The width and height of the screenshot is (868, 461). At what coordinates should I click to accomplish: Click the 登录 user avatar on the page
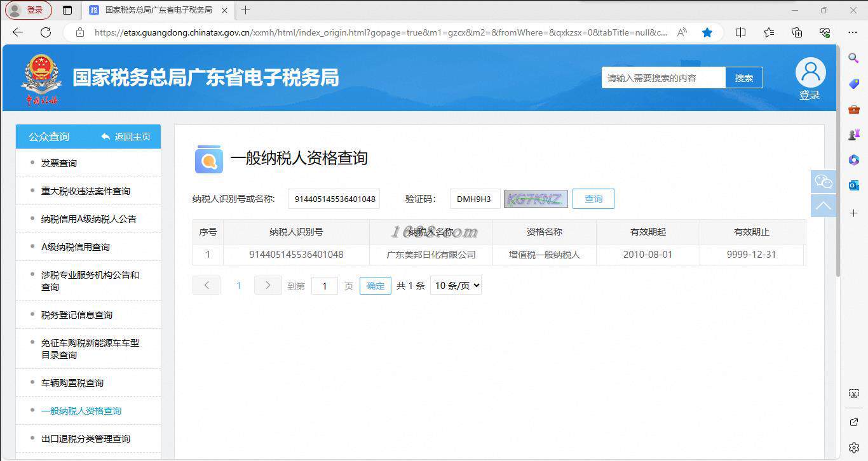point(810,79)
